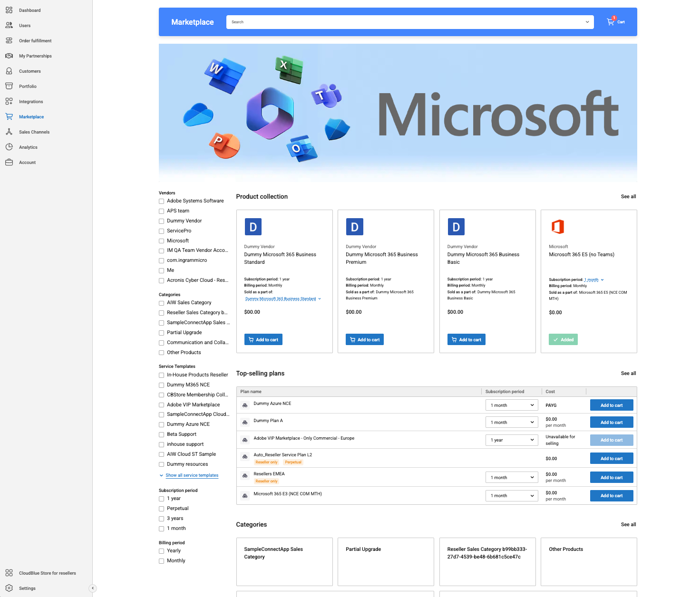The width and height of the screenshot is (700, 597).
Task: Open the Other Products category card
Action: pos(589,562)
